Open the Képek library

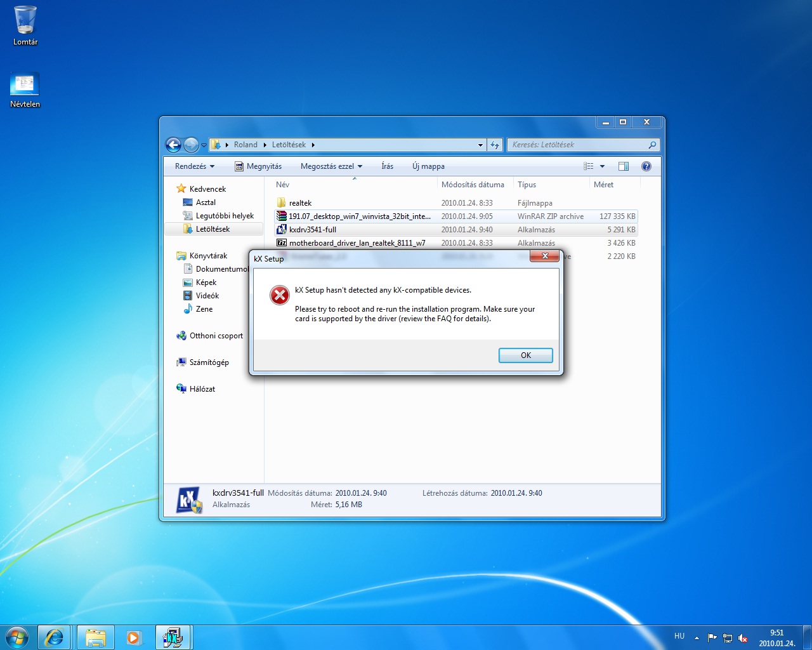[200, 282]
